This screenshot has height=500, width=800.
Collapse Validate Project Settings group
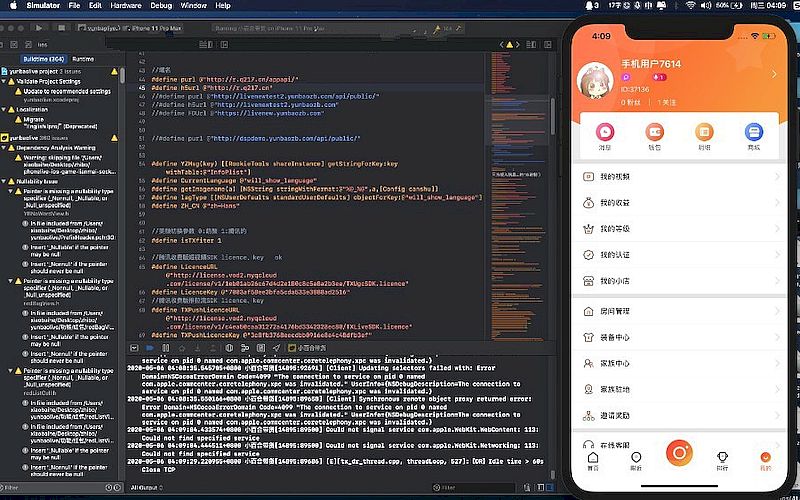point(4,82)
